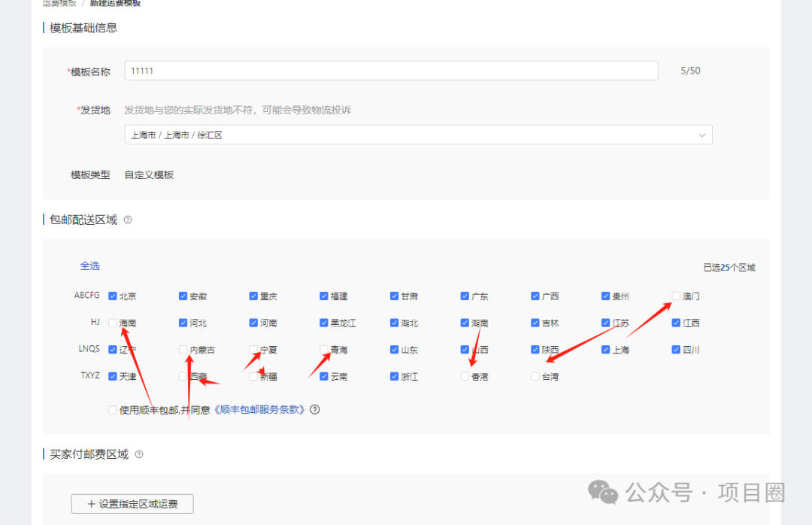Open the 顺丰包邮服务条款 link
Image resolution: width=812 pixels, height=525 pixels.
[259, 409]
